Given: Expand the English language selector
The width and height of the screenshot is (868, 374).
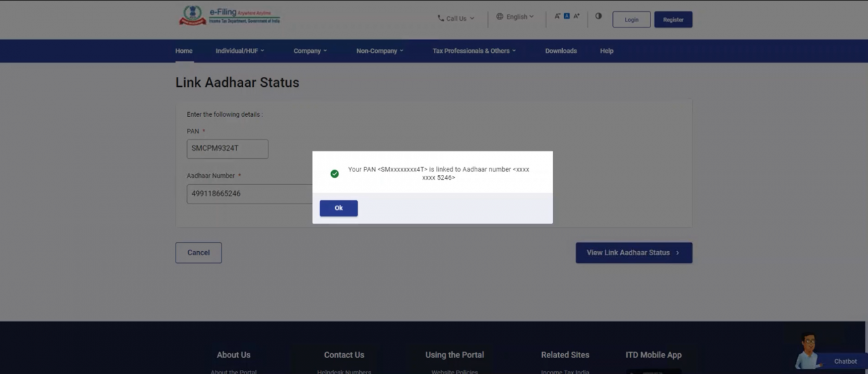Looking at the screenshot, I should coord(515,17).
